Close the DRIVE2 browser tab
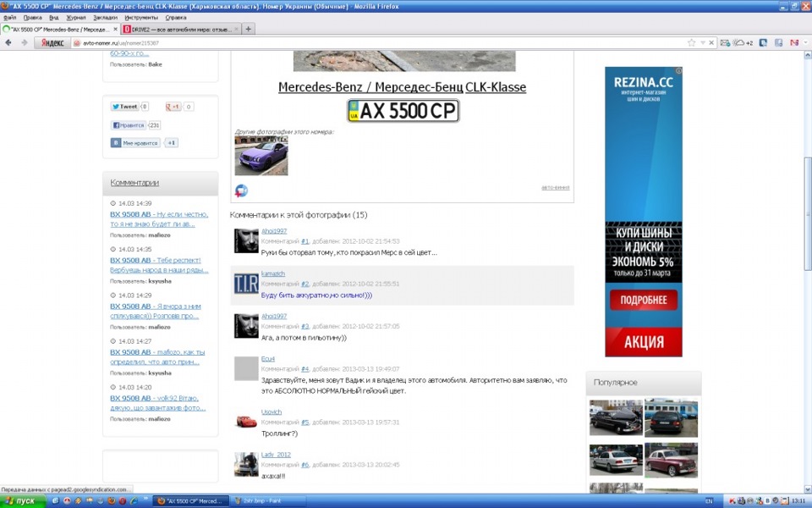 [237, 29]
